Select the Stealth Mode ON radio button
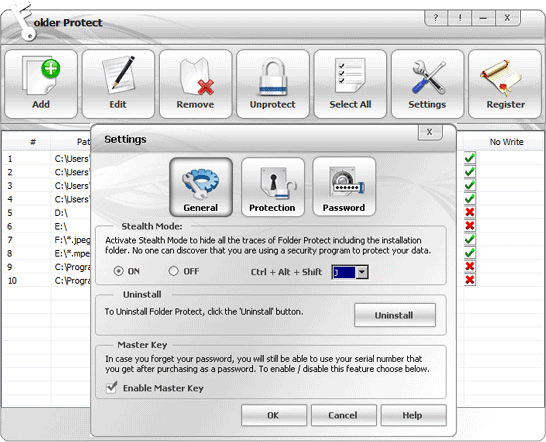Viewport: 546px width, 442px height. pyautogui.click(x=118, y=271)
